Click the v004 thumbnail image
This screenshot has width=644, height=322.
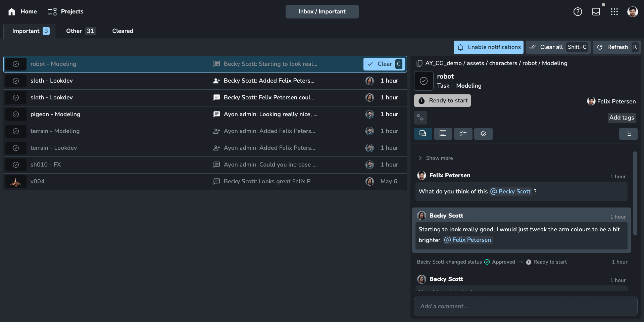click(x=16, y=182)
